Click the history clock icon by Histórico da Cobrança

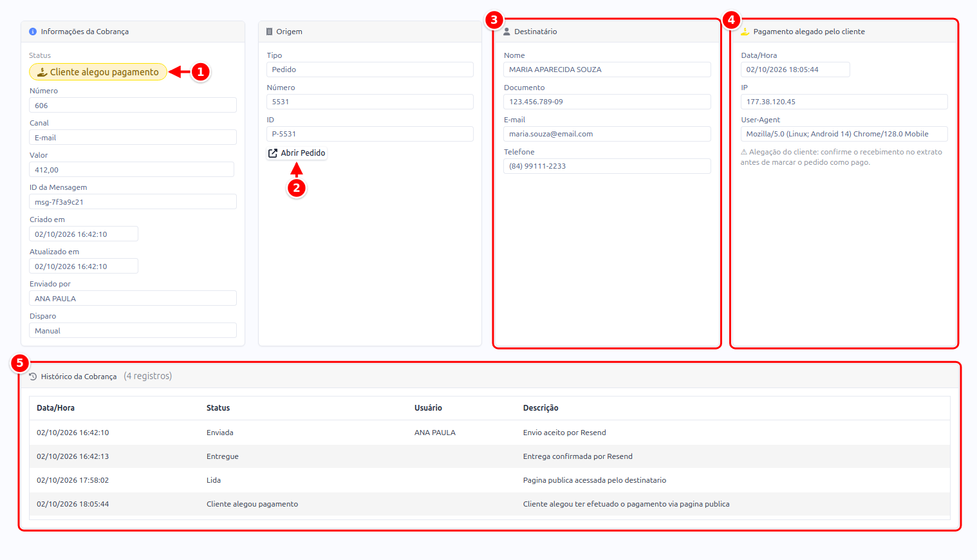pyautogui.click(x=33, y=377)
